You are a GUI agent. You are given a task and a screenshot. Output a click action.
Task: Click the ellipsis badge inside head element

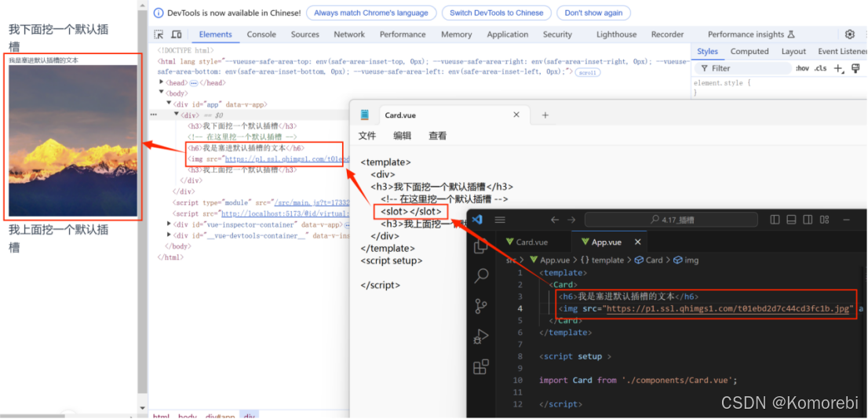[x=194, y=83]
